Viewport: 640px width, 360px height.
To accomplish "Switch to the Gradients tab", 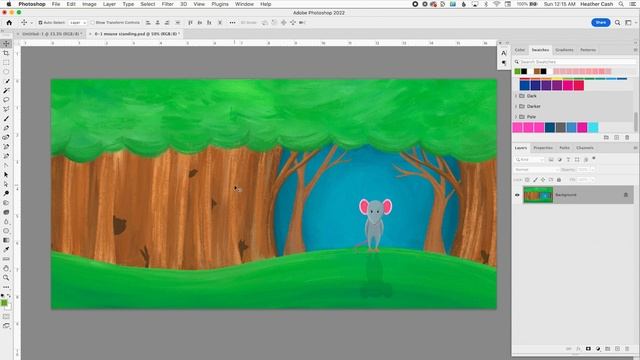I will pyautogui.click(x=564, y=50).
